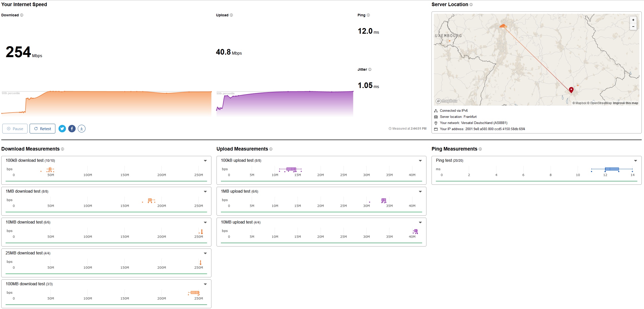This screenshot has width=644, height=309.
Task: Click the Download Measurements info icon
Action: point(62,149)
